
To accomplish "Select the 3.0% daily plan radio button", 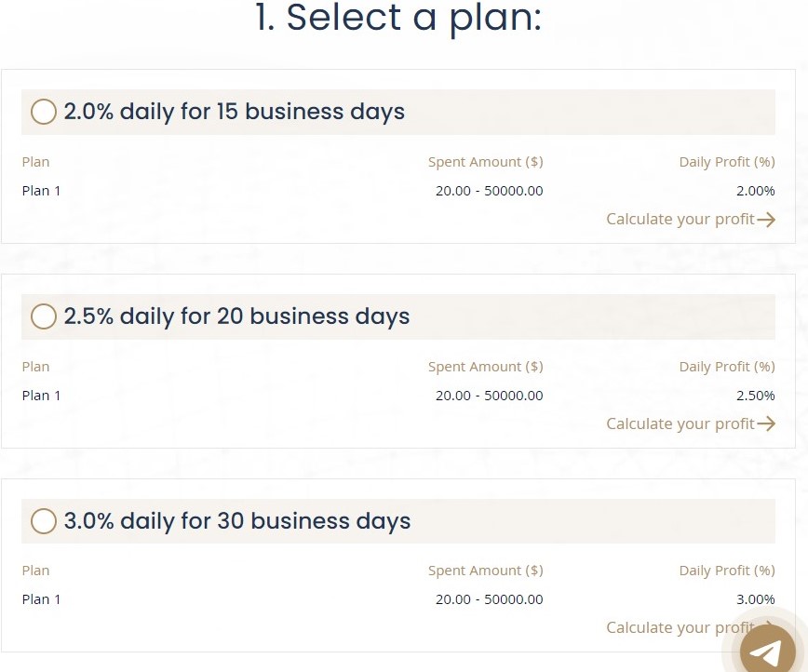I will point(43,521).
